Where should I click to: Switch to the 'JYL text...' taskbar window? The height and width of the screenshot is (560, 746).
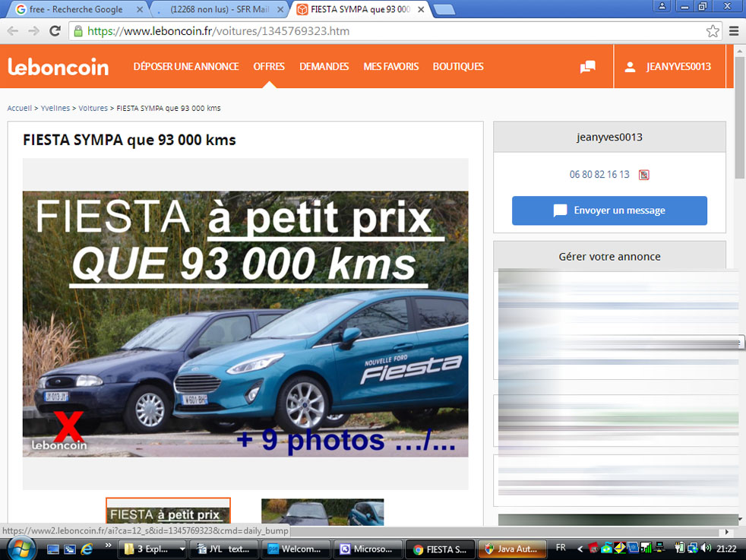223,549
